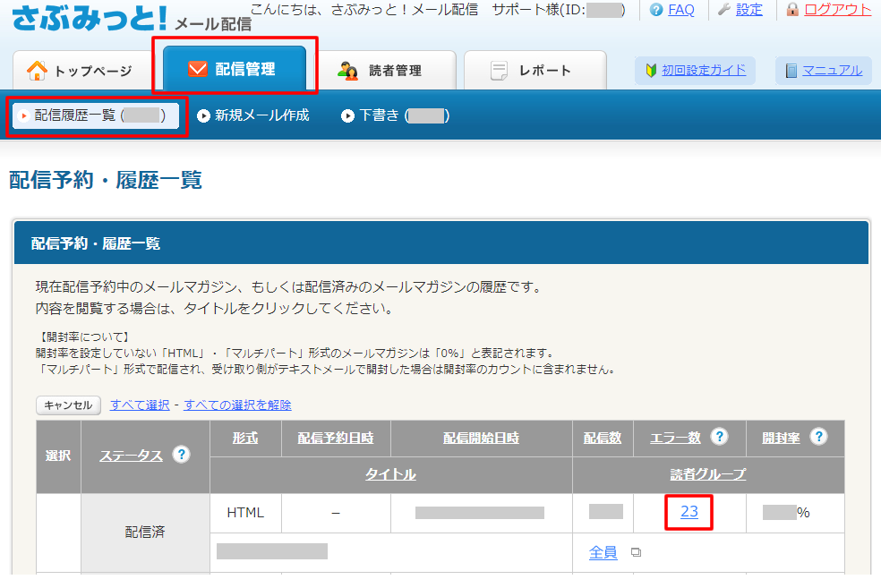Open the レポート tab
Image resolution: width=881 pixels, height=588 pixels.
tap(535, 70)
